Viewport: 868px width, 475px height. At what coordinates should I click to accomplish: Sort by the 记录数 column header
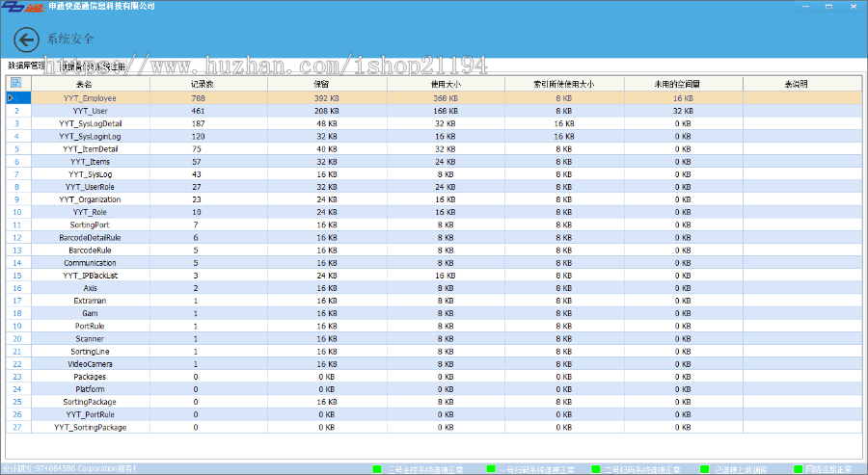(x=199, y=85)
